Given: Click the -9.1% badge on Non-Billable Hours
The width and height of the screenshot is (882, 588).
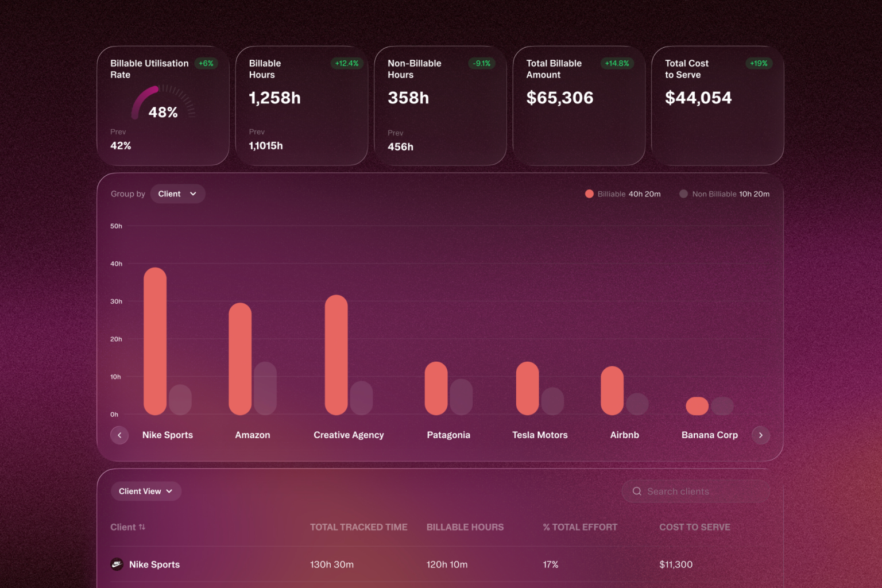Looking at the screenshot, I should coord(482,63).
